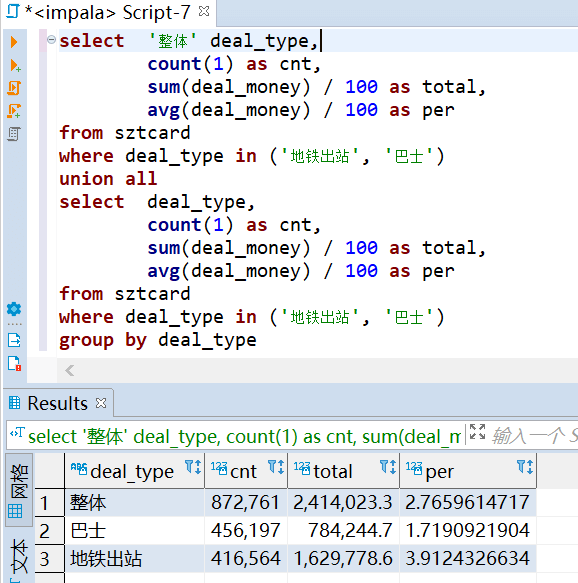Image resolution: width=578 pixels, height=583 pixels.
Task: Toggle grid view in results panel
Action: pos(19,490)
